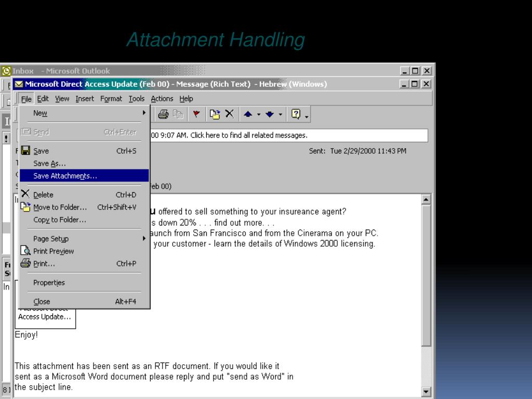Choose Print... in File menu
The height and width of the screenshot is (399, 532).
click(84, 263)
